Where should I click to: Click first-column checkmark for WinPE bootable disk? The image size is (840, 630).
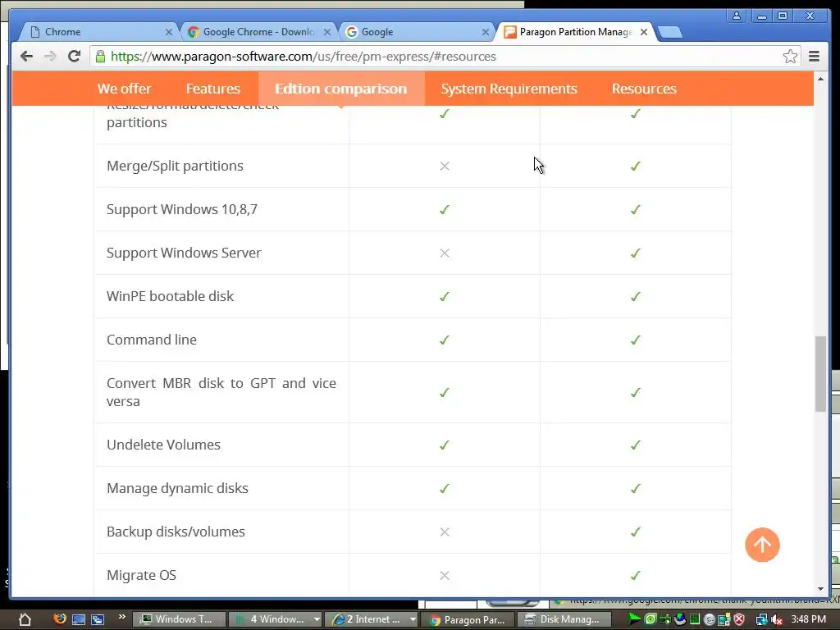click(444, 296)
